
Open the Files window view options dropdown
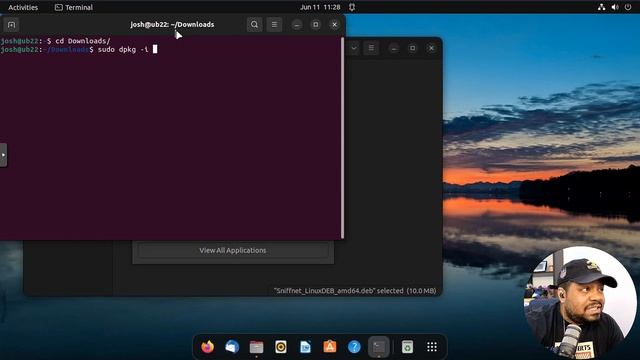pos(353,48)
